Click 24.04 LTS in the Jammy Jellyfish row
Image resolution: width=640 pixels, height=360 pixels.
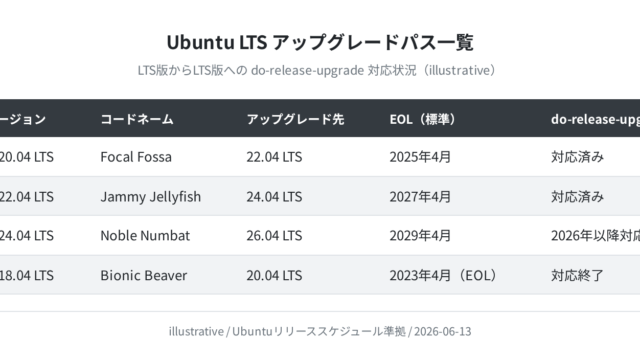click(274, 197)
